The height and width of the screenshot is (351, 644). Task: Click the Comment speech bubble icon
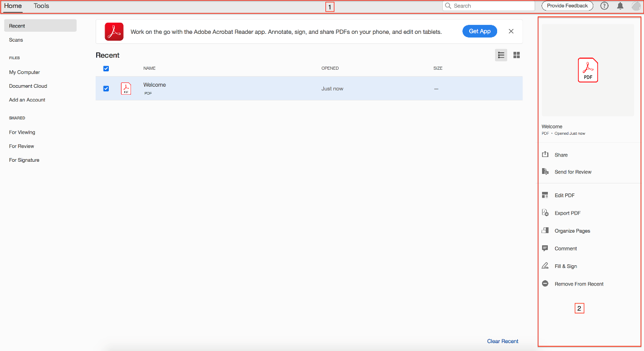click(x=545, y=248)
